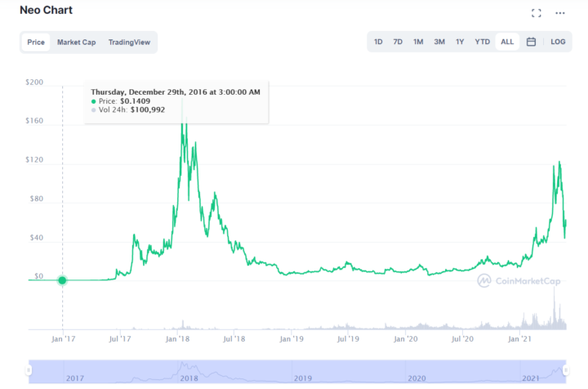This screenshot has width=588, height=389.
Task: Click the Jul '19 axis label
Action: click(x=348, y=339)
